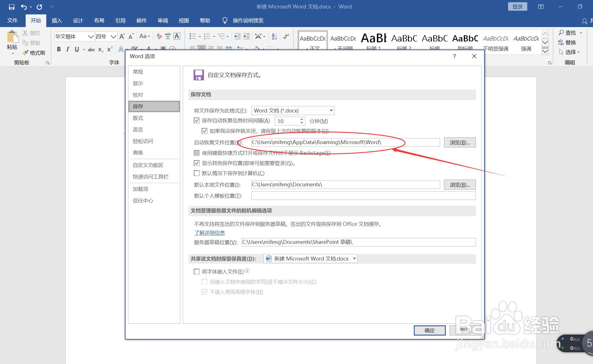Open the 了解详细信息 link
The image size is (593, 364).
click(x=209, y=233)
